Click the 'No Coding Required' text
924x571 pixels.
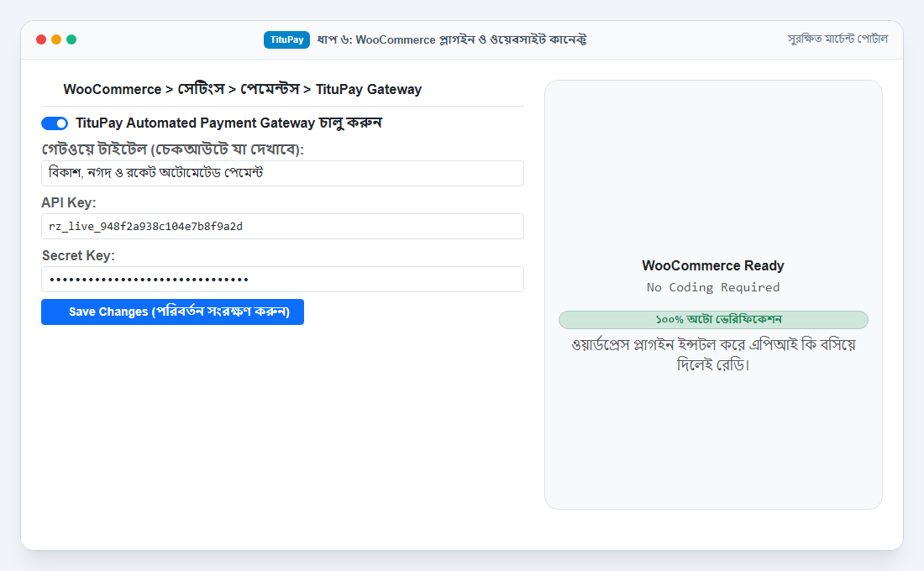[x=713, y=287]
